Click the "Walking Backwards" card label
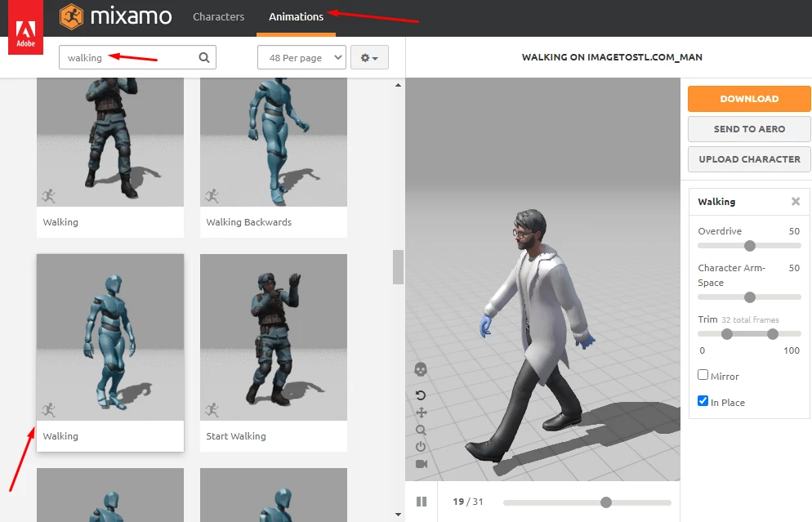The height and width of the screenshot is (522, 812). pos(248,222)
